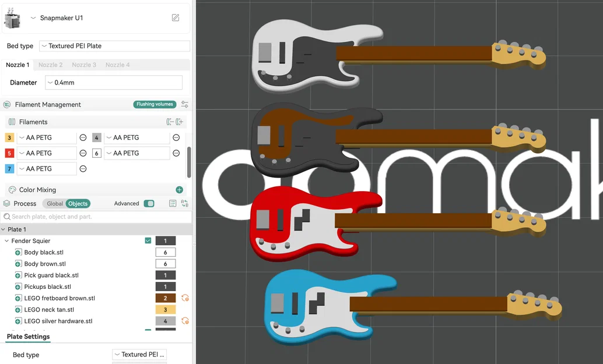Select the Nozzle 3 tab
Screen dimensions: 603x364
click(x=84, y=65)
